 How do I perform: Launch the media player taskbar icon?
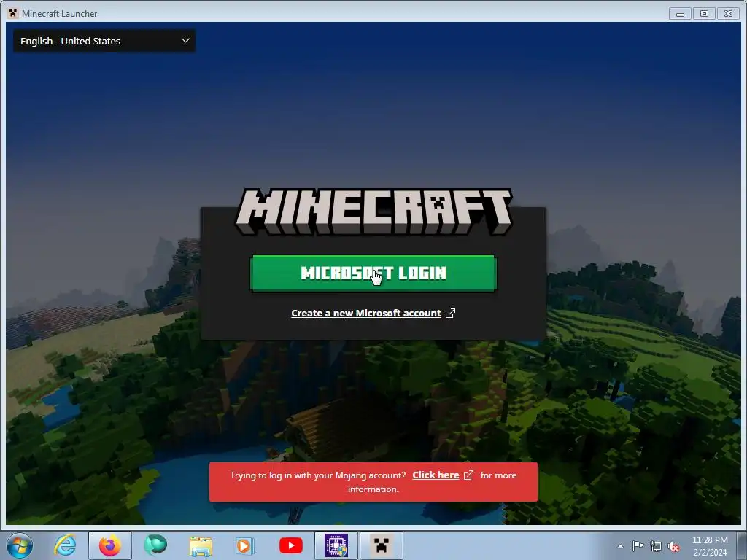(245, 545)
